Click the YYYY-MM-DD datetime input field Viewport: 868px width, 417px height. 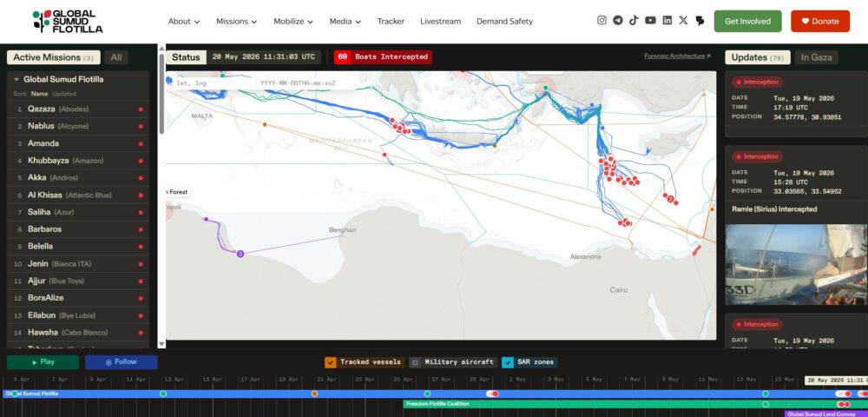point(306,83)
